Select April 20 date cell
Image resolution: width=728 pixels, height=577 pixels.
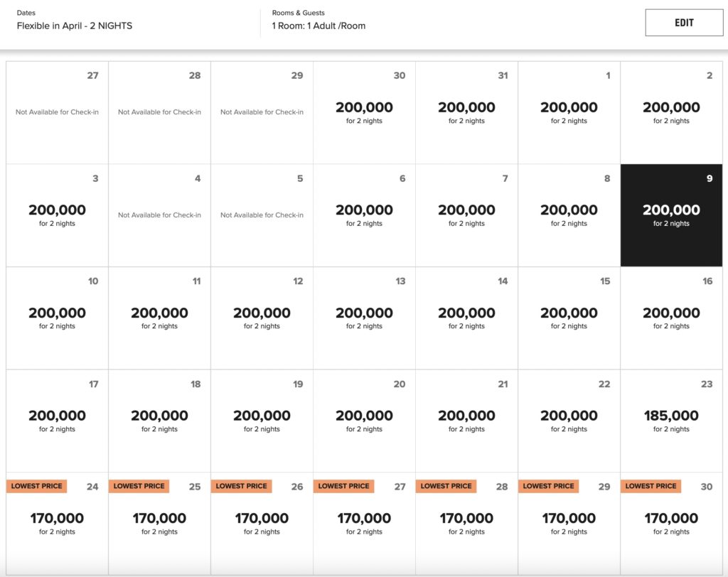[x=364, y=421]
